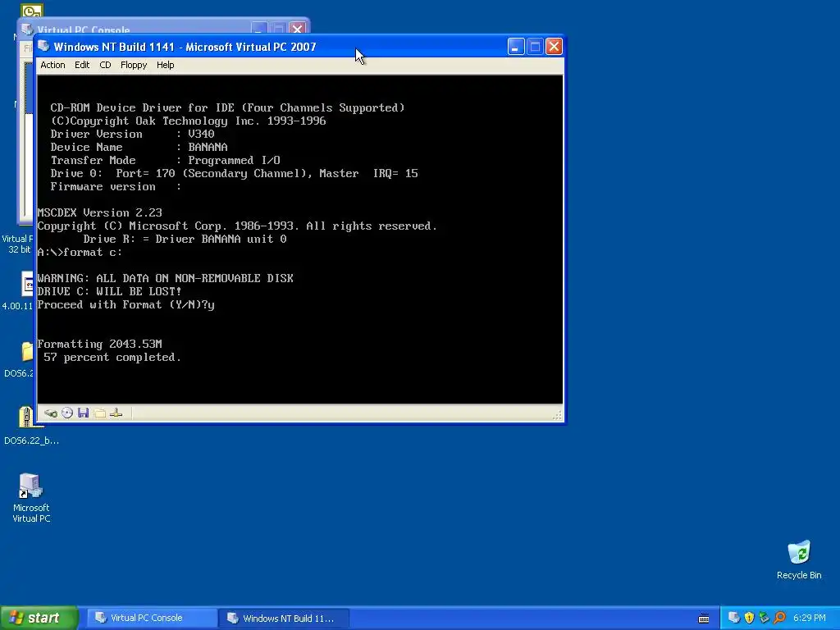Select the DOS6.22_b... zip file icon
This screenshot has height=630, width=840.
point(31,426)
